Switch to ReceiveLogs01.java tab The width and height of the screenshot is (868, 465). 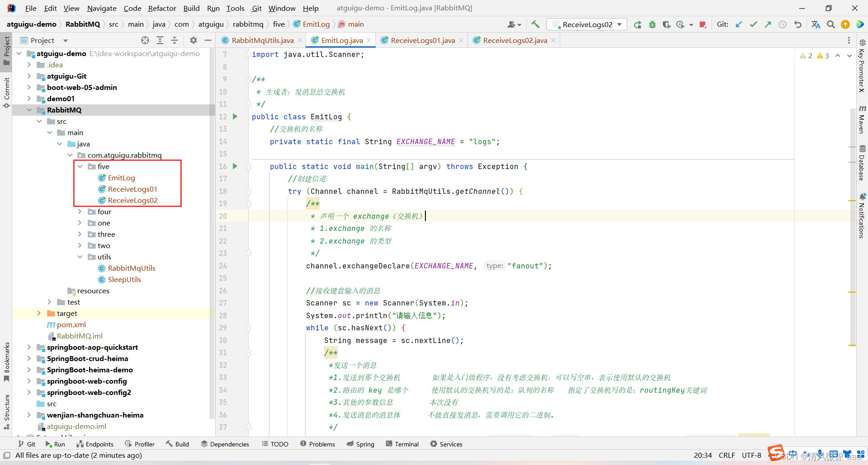tap(423, 40)
